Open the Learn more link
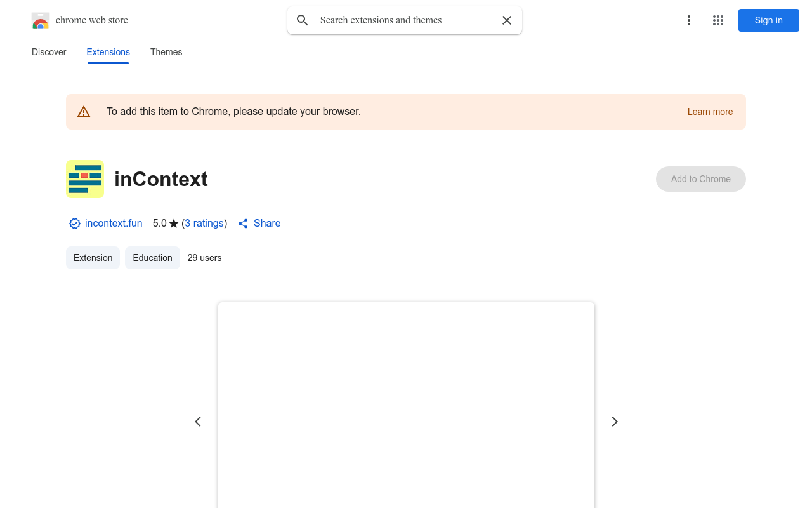This screenshot has height=508, width=812. tap(710, 112)
